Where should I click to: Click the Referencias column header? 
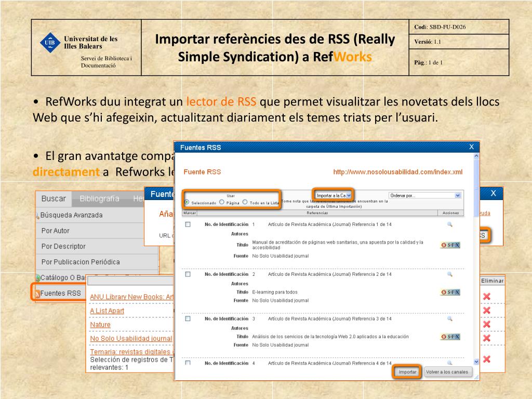coord(317,213)
